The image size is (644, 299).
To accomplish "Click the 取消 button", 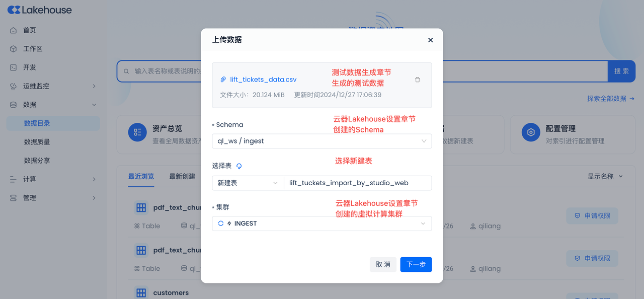I will (383, 264).
